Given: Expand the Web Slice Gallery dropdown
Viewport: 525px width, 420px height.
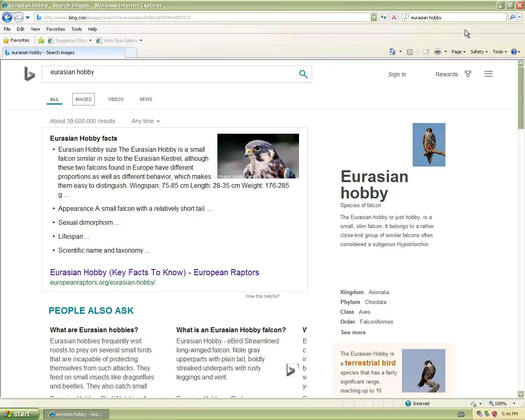Looking at the screenshot, I should [x=119, y=40].
